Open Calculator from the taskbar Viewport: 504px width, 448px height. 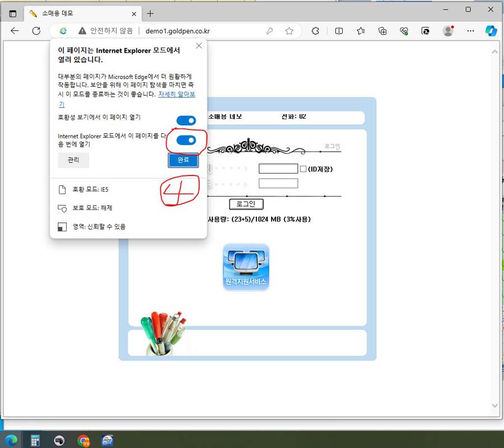tap(35, 440)
